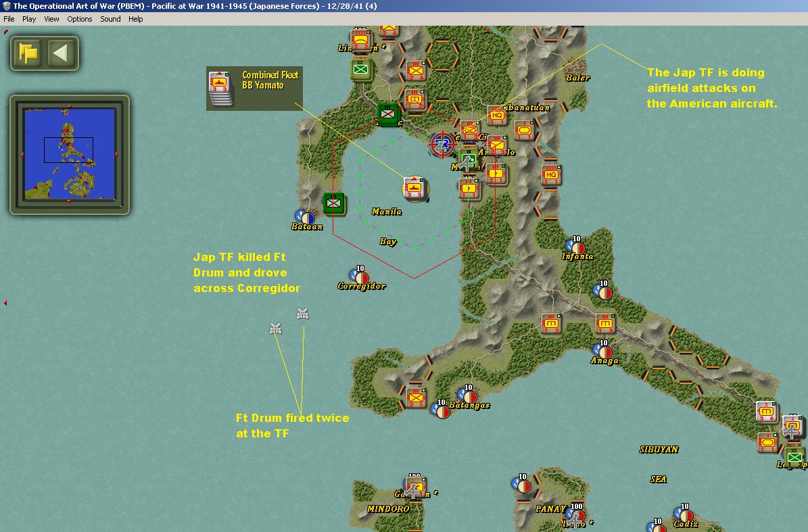Click the 'Baler' town label
Image resolution: width=808 pixels, height=532 pixels.
point(577,78)
